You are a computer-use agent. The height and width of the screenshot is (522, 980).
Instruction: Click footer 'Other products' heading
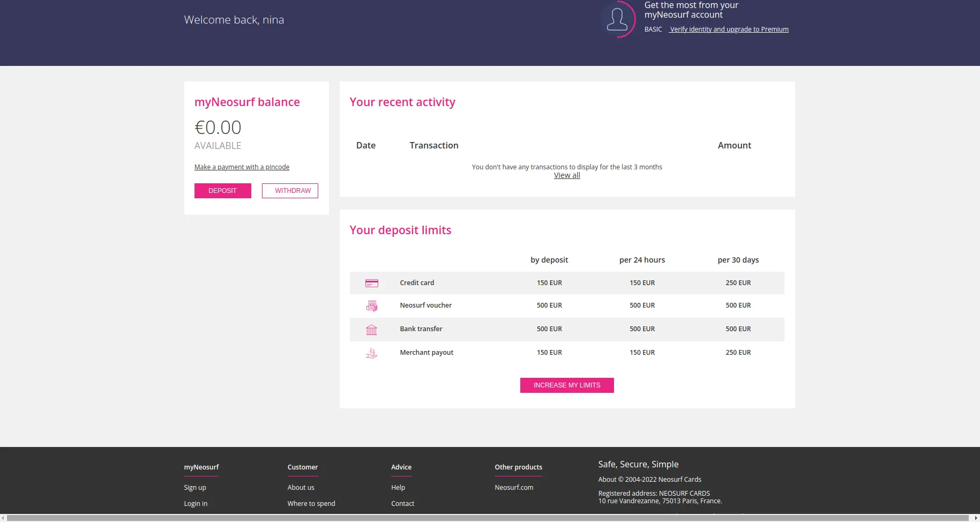(x=518, y=467)
